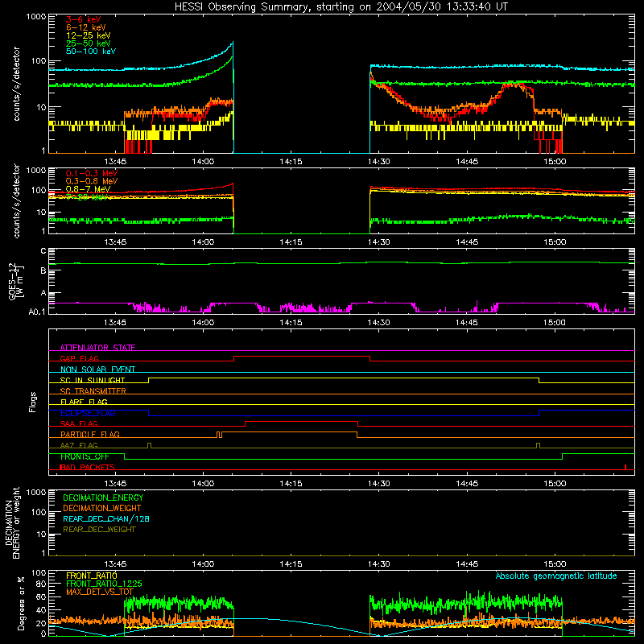Click the 12-25 keV legend label
644x644 pixels.
coord(88,35)
